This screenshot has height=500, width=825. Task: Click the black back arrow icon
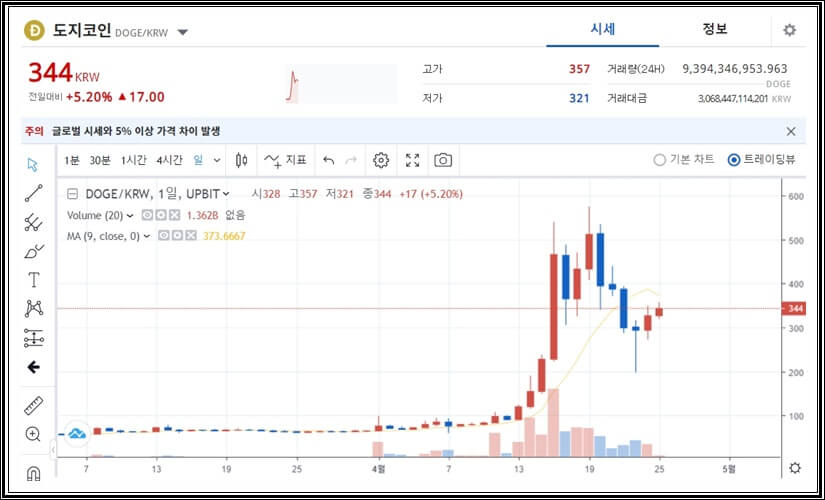[34, 367]
